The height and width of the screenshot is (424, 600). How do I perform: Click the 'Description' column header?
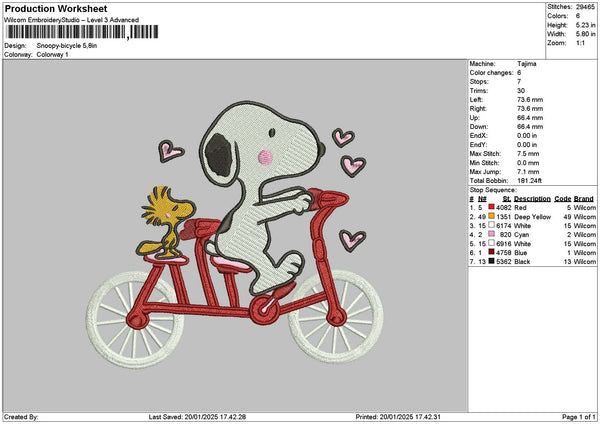(x=532, y=199)
